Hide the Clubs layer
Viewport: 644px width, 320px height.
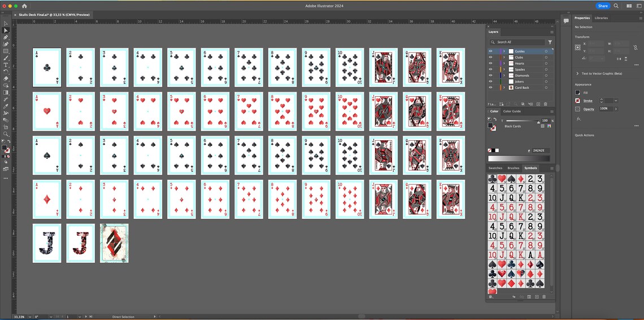[x=490, y=58]
